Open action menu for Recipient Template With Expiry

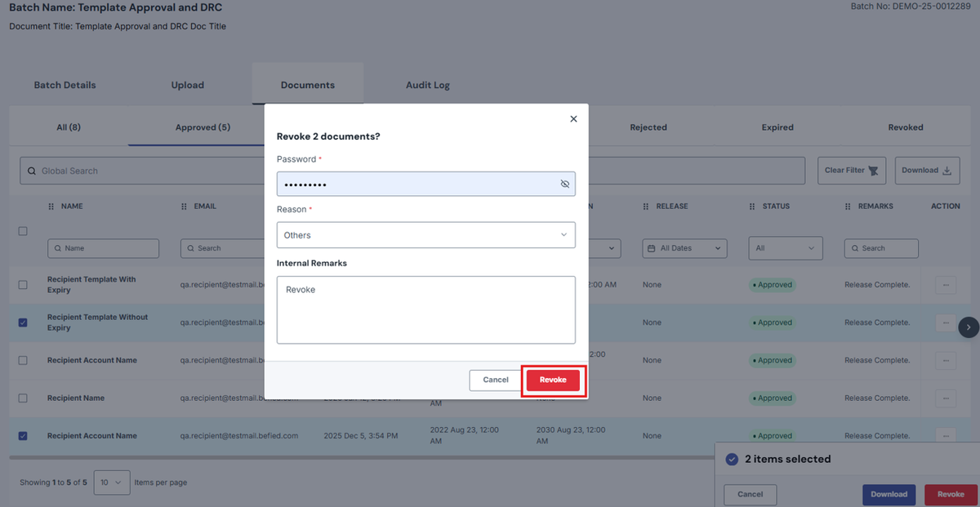[946, 285]
